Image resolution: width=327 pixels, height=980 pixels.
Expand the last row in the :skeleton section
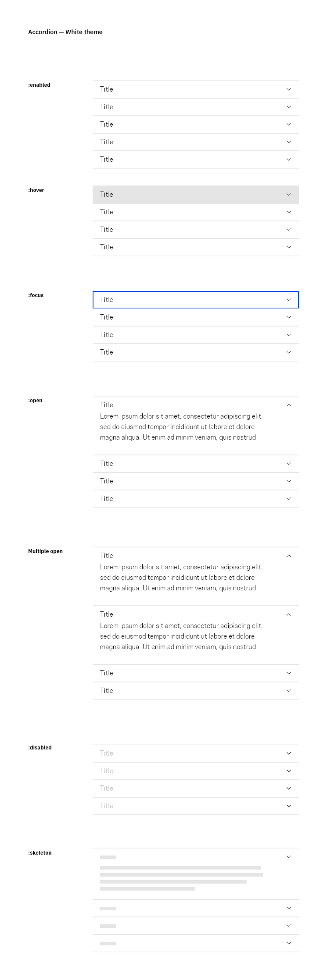tap(289, 943)
